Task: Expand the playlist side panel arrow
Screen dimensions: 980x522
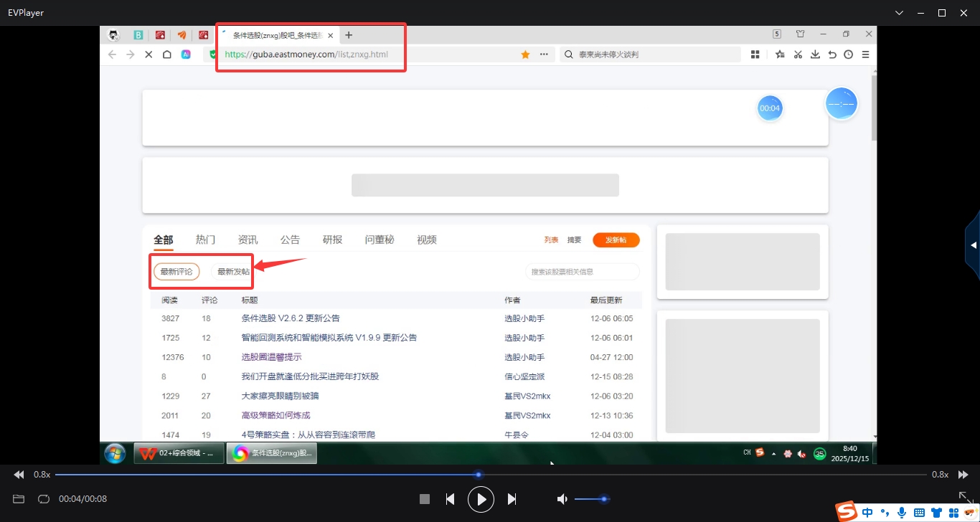Action: [x=974, y=245]
